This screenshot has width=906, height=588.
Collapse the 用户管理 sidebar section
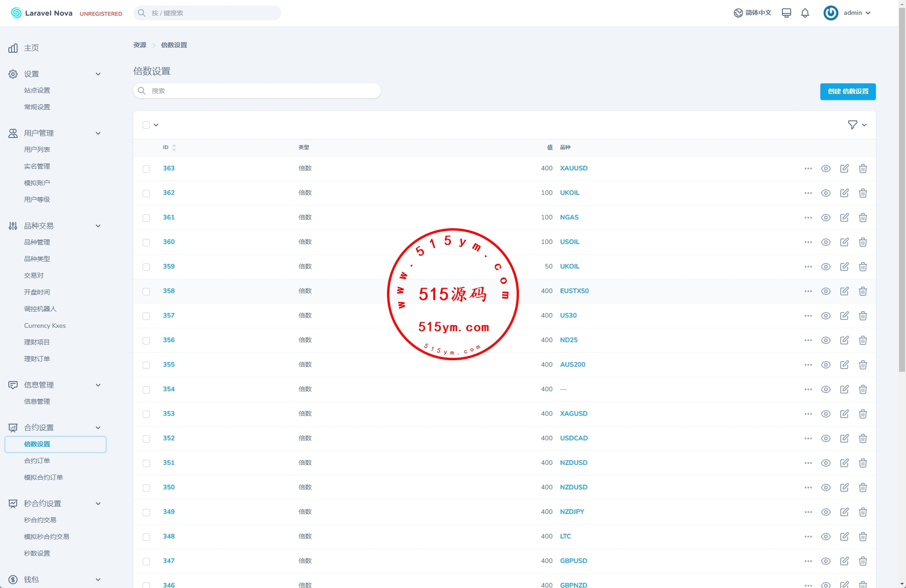[x=98, y=133]
